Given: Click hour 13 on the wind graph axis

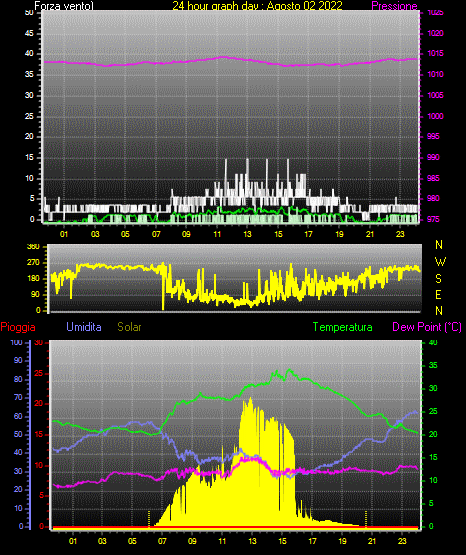Looking at the screenshot, I should [x=247, y=234].
